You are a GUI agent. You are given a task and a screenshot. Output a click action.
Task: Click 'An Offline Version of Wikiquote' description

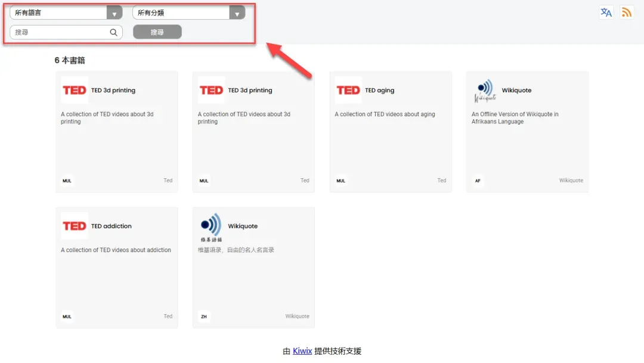515,118
